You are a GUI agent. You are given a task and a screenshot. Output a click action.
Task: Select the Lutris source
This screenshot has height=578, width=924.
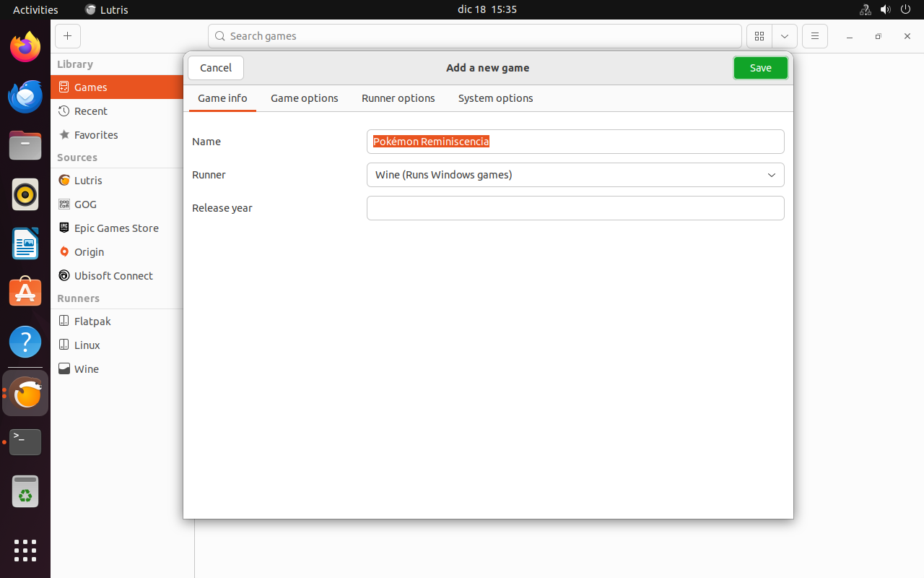pos(117,180)
